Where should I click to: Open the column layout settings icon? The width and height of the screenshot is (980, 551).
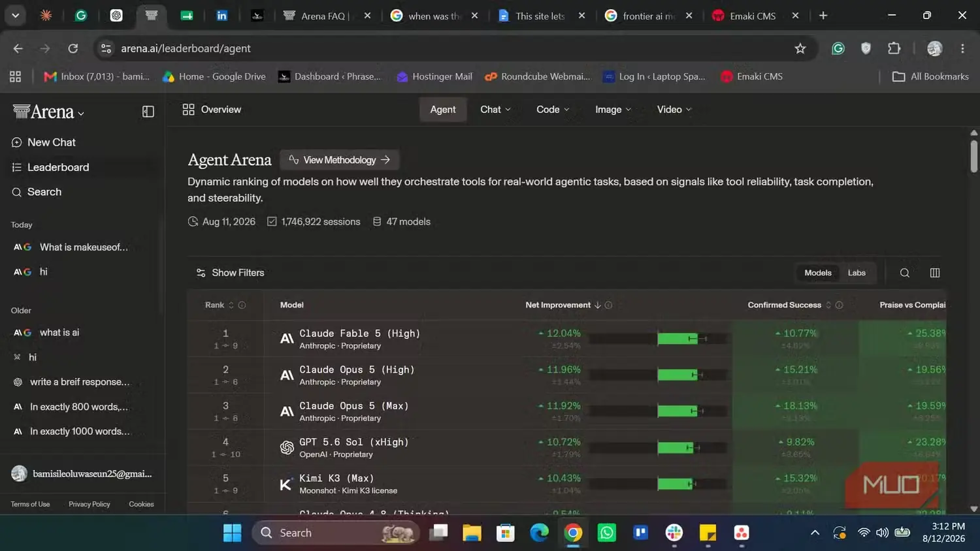[935, 273]
